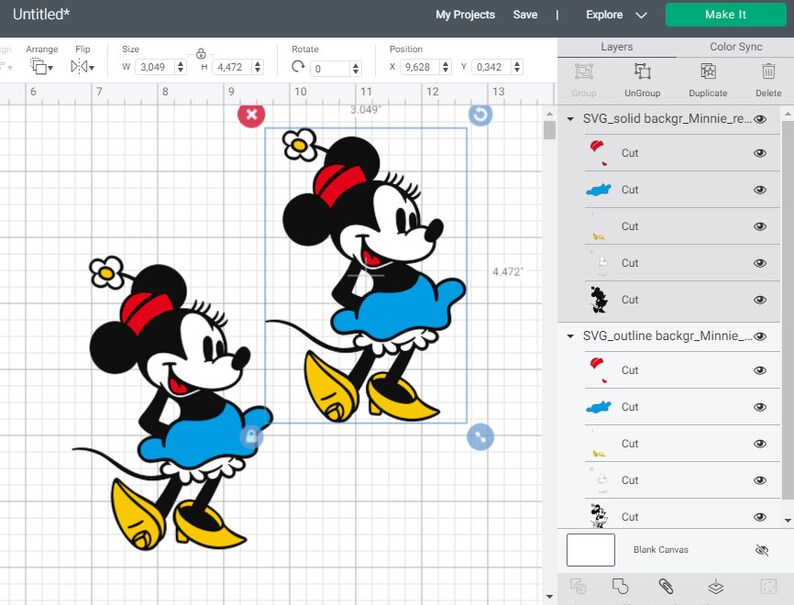
Task: Click the height input field
Action: coord(233,67)
